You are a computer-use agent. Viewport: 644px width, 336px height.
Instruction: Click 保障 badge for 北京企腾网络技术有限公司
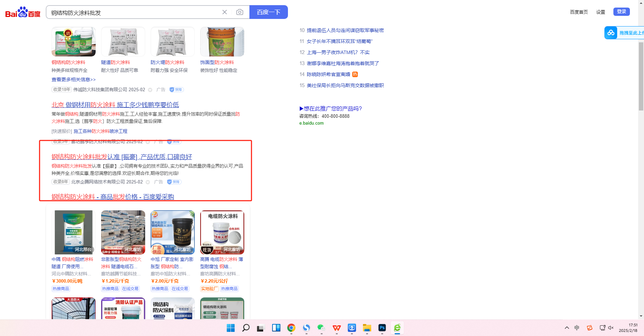pyautogui.click(x=174, y=182)
